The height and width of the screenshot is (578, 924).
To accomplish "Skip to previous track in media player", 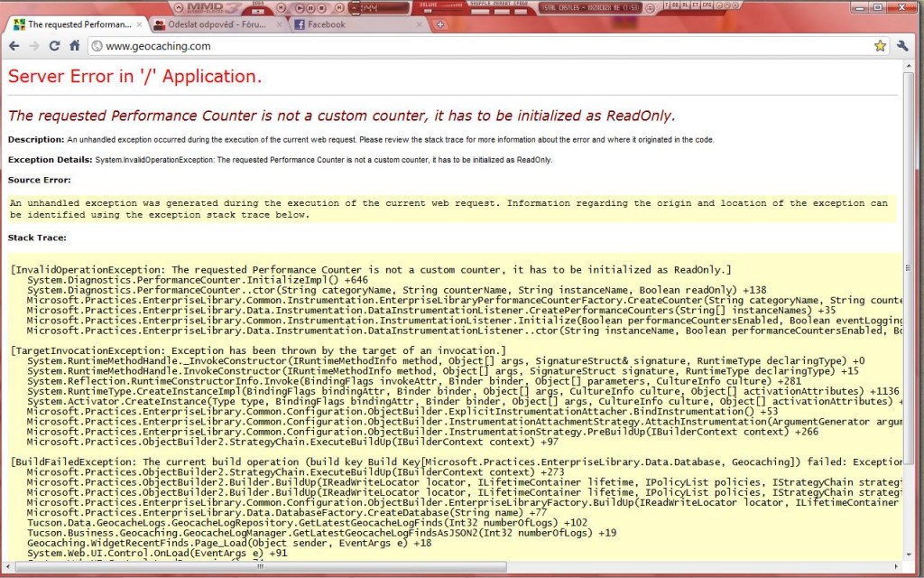I will tap(282, 8).
